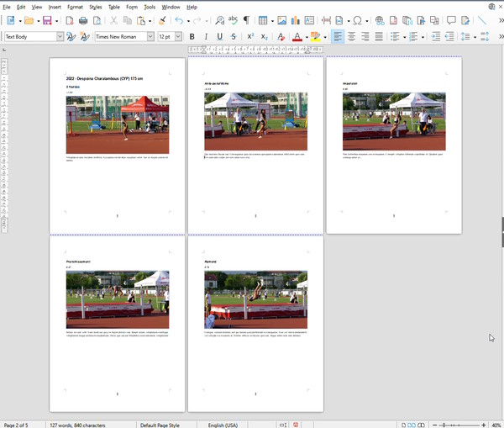Toggle formatting marks pilcrow button
Image resolution: width=504 pixels, height=428 pixels.
246,20
